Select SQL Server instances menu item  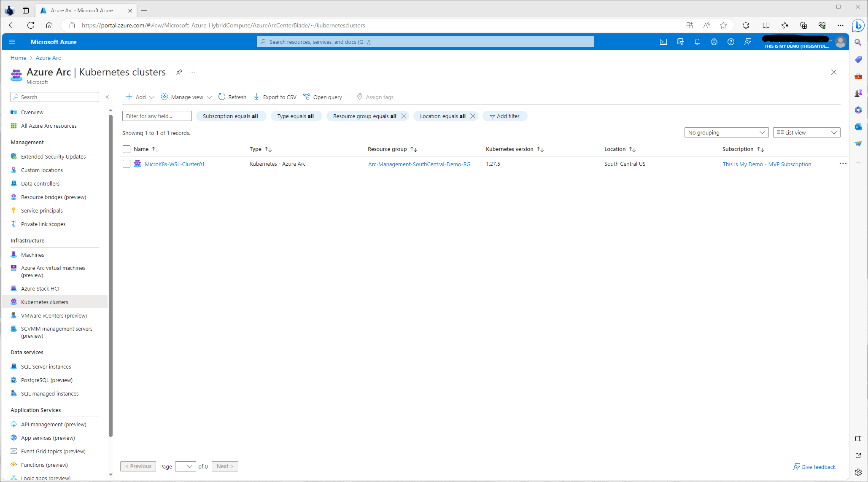tap(46, 366)
